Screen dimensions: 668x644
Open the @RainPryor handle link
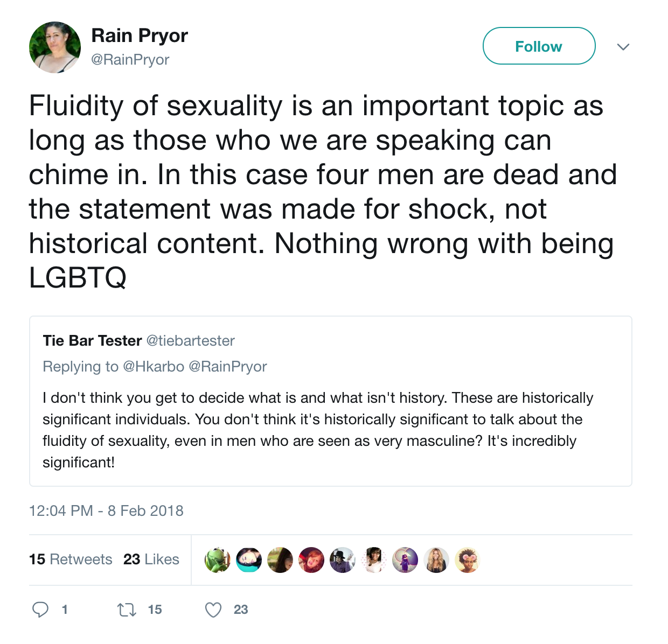coord(130,60)
